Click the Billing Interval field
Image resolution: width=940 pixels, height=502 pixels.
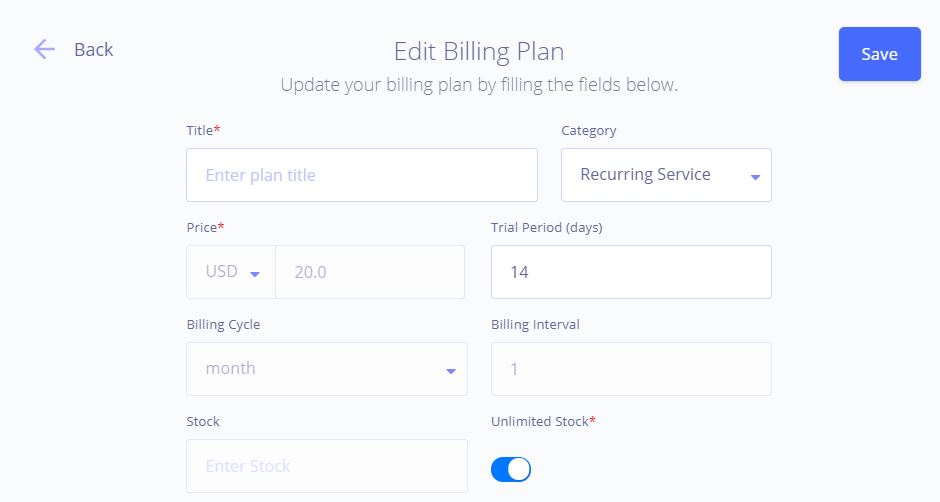coord(631,369)
